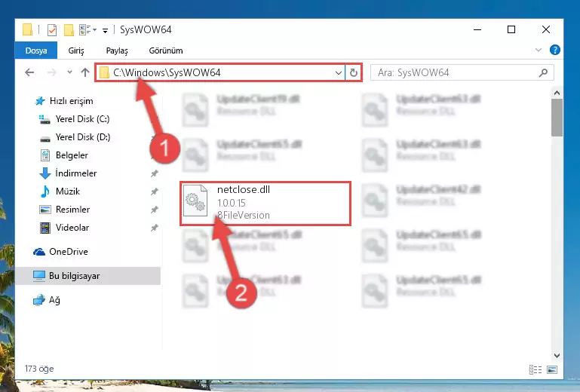Click the Müzik note icon

click(x=44, y=191)
